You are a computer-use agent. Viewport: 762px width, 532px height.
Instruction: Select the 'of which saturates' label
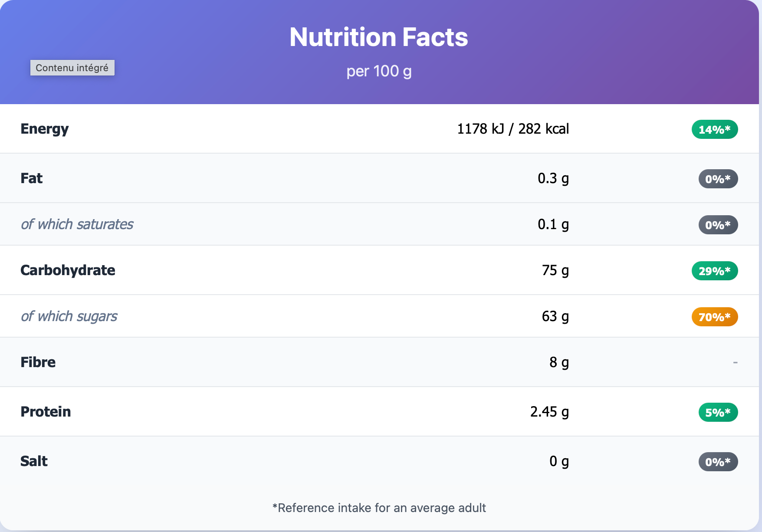(77, 224)
